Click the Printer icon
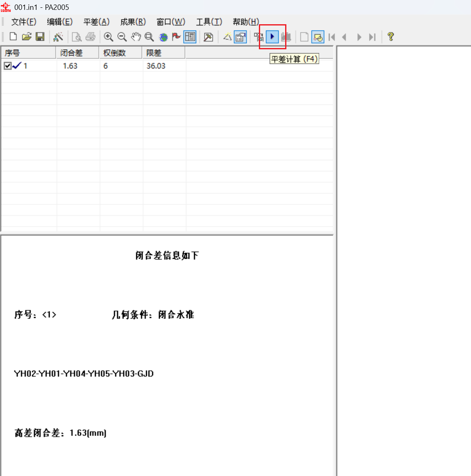 coord(90,37)
